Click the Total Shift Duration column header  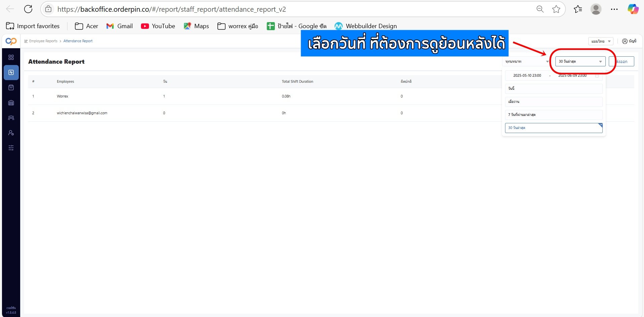(x=297, y=81)
